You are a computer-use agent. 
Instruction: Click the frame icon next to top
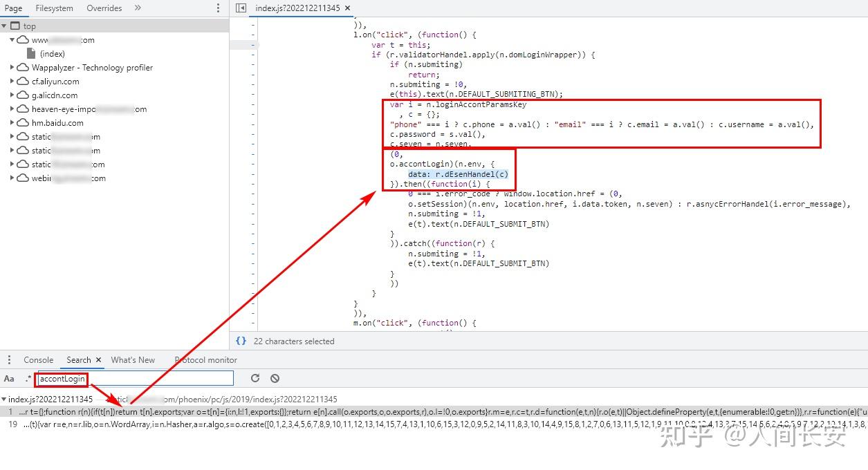click(15, 26)
